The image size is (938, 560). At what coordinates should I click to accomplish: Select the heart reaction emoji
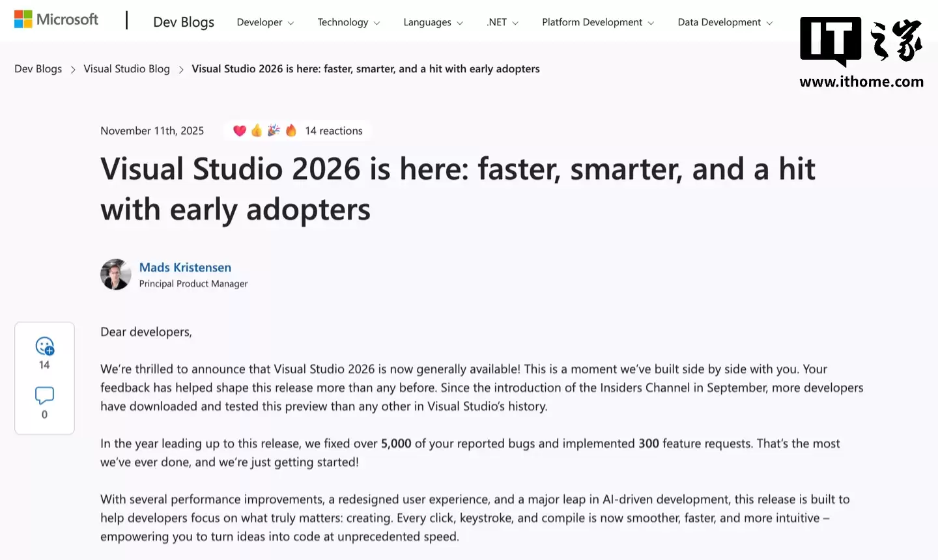240,130
